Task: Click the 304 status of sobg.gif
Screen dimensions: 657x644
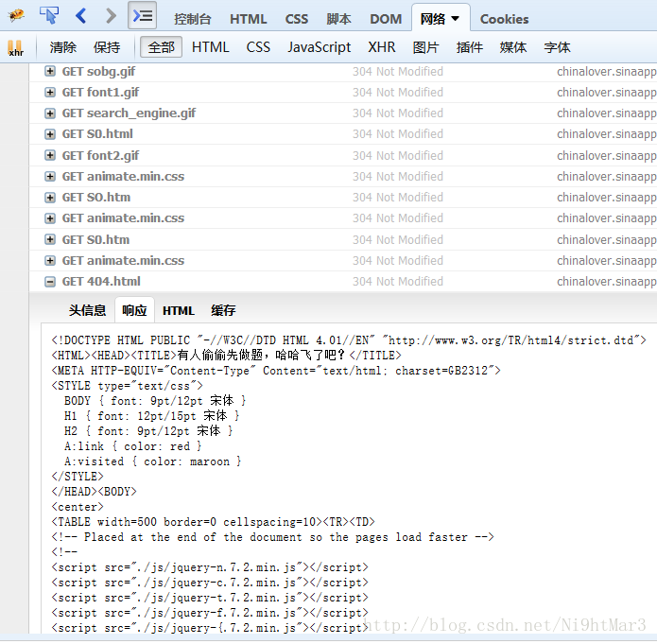Action: (398, 72)
